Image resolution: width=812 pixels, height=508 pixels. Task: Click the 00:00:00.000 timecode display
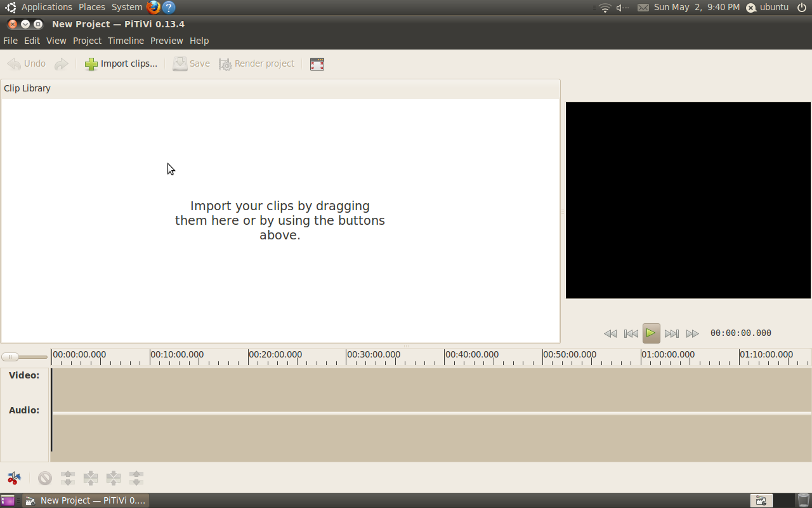coord(741,333)
